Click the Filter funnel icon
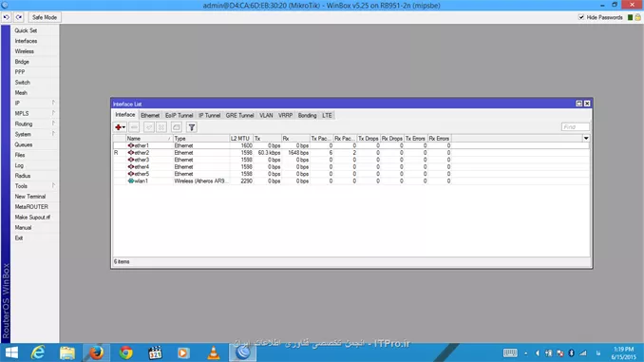This screenshot has height=362, width=644. pyautogui.click(x=191, y=127)
